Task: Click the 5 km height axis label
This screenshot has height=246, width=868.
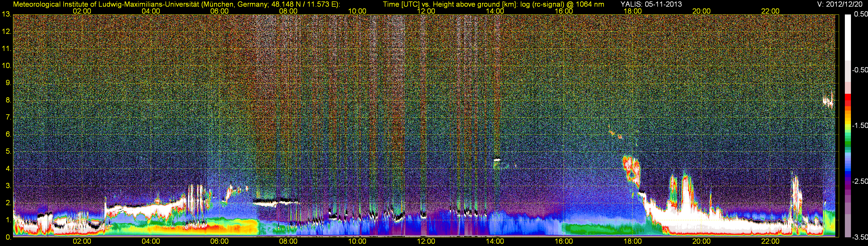Action: click(8, 151)
